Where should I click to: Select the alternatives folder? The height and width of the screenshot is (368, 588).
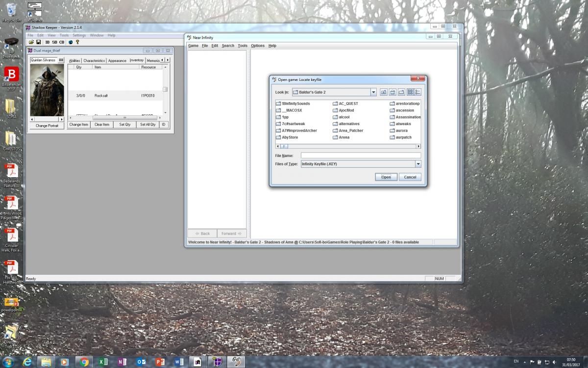(x=346, y=124)
